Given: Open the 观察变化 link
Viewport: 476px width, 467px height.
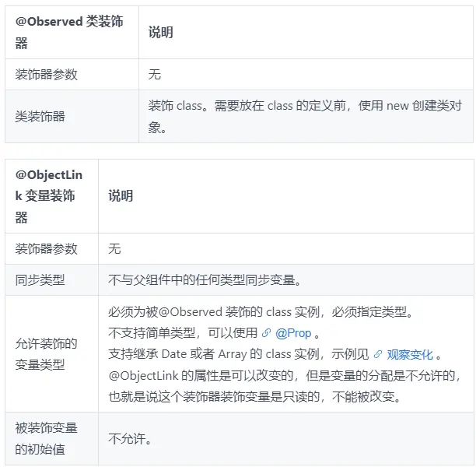Looking at the screenshot, I should [410, 355].
